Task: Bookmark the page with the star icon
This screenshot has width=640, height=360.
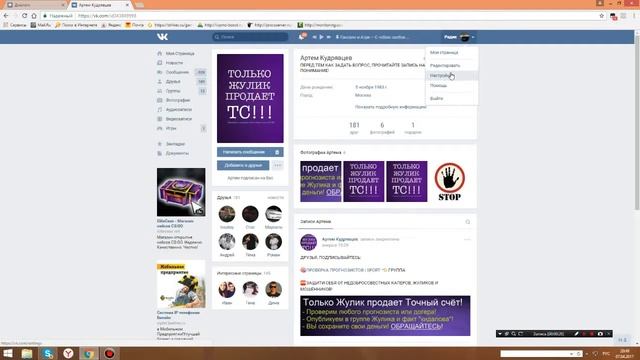Action: pyautogui.click(x=602, y=16)
